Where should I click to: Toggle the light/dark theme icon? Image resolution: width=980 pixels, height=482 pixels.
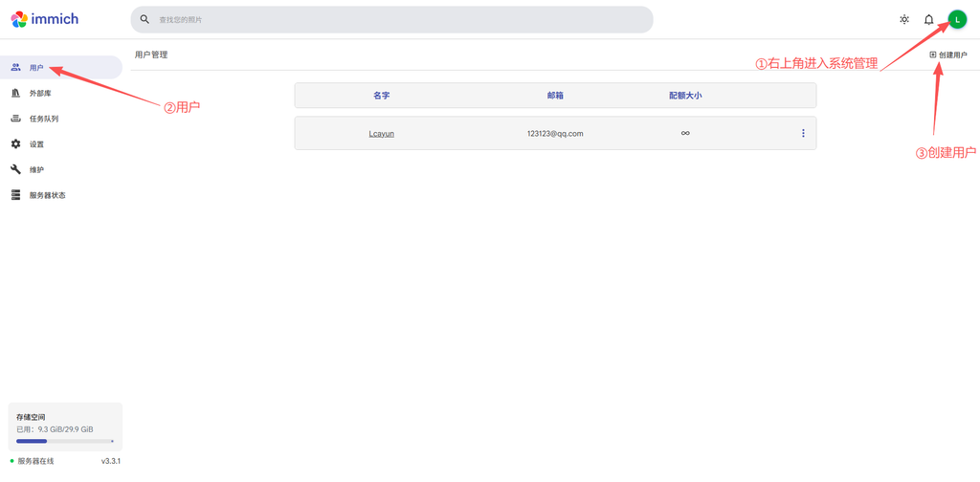point(903,19)
